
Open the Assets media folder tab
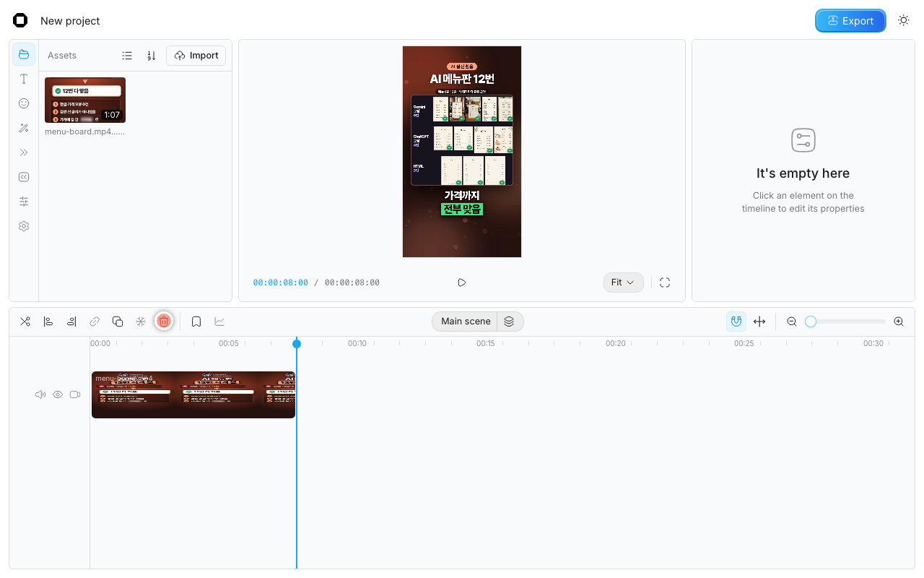click(24, 55)
